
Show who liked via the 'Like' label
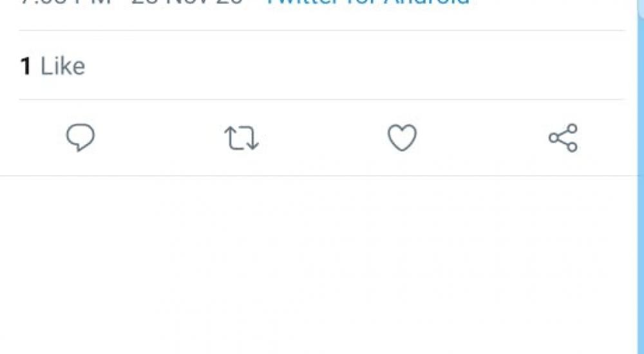point(62,66)
